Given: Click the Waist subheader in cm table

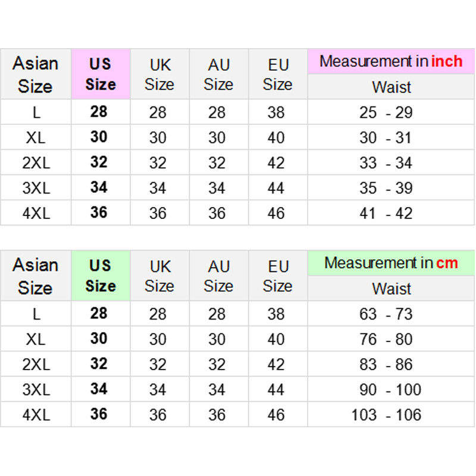Looking at the screenshot, I should [391, 289].
